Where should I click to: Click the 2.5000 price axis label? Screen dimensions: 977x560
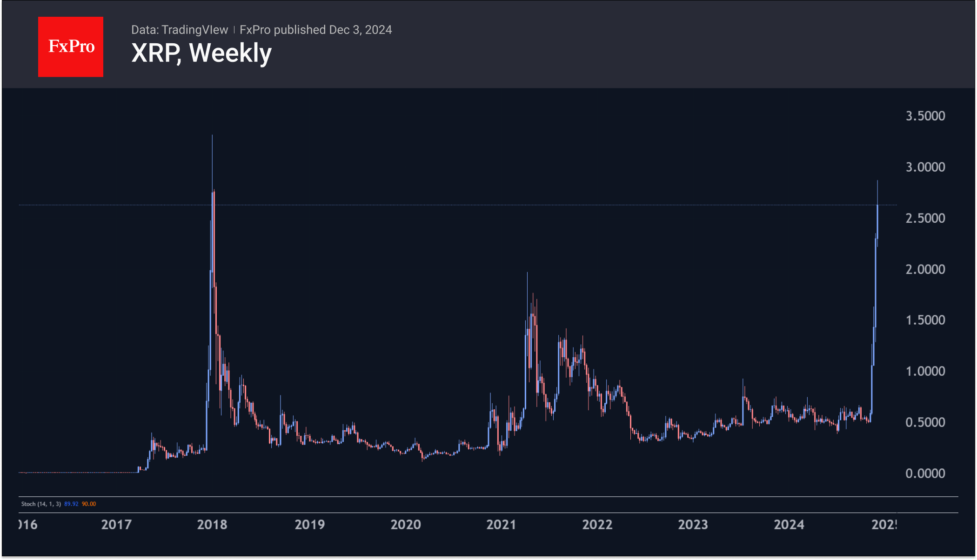click(x=925, y=218)
